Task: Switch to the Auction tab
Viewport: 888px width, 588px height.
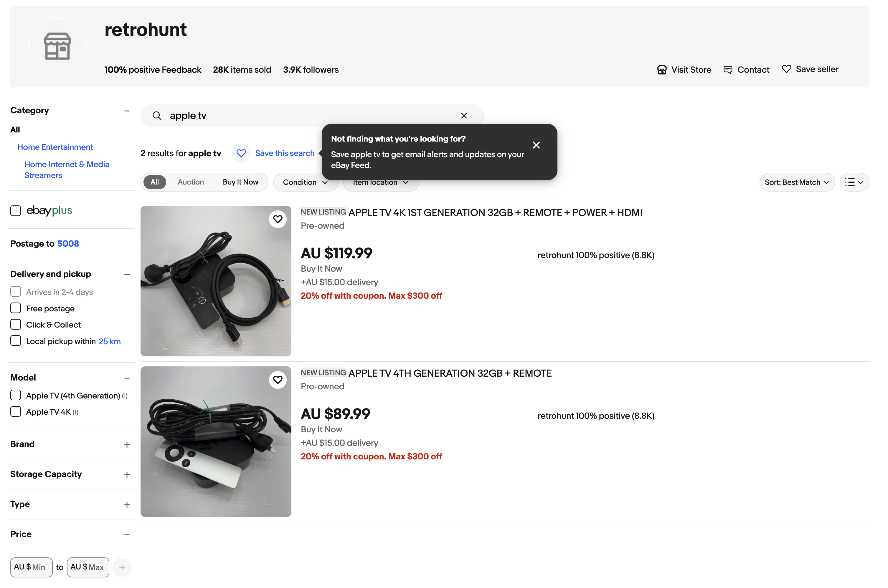Action: click(191, 182)
